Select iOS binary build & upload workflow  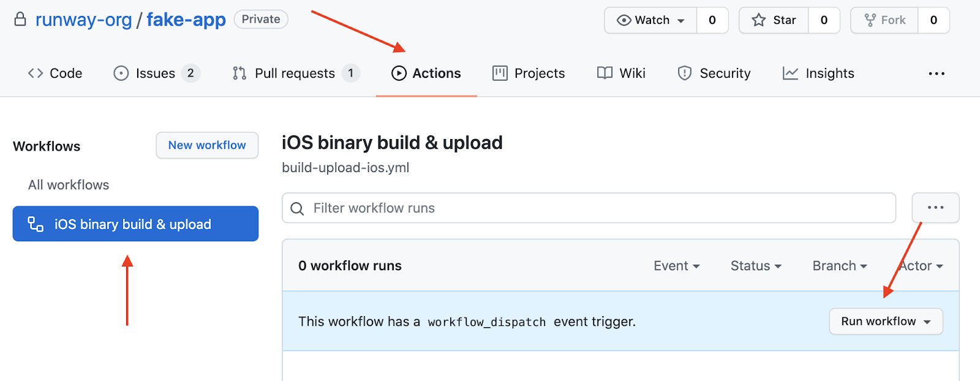tap(135, 224)
